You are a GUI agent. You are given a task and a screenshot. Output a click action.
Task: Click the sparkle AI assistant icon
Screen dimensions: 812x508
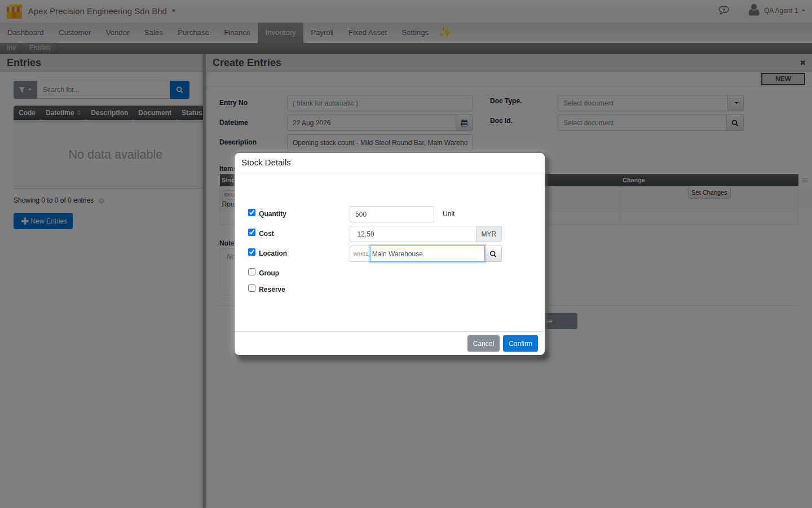click(x=445, y=32)
